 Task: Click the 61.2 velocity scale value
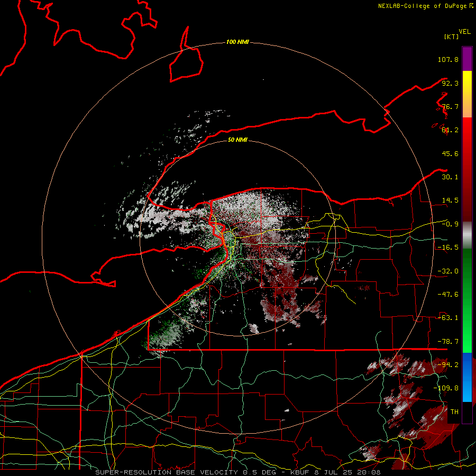coord(450,130)
